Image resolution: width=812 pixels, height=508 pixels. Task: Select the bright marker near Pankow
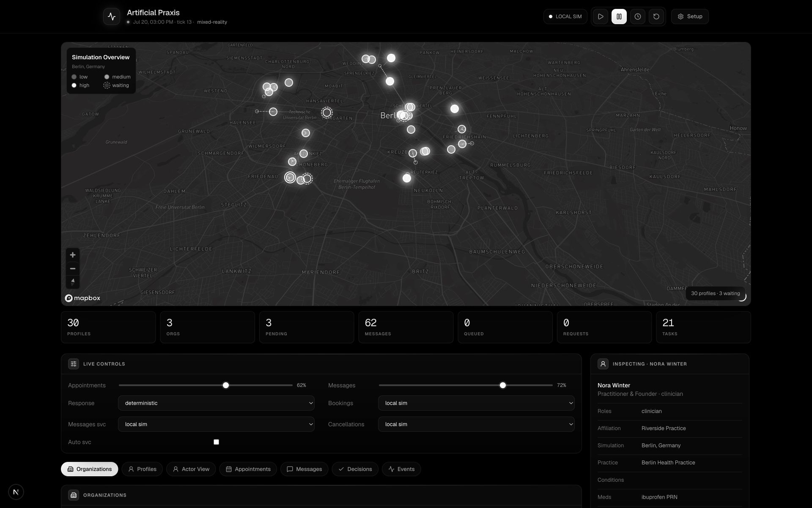pos(391,58)
